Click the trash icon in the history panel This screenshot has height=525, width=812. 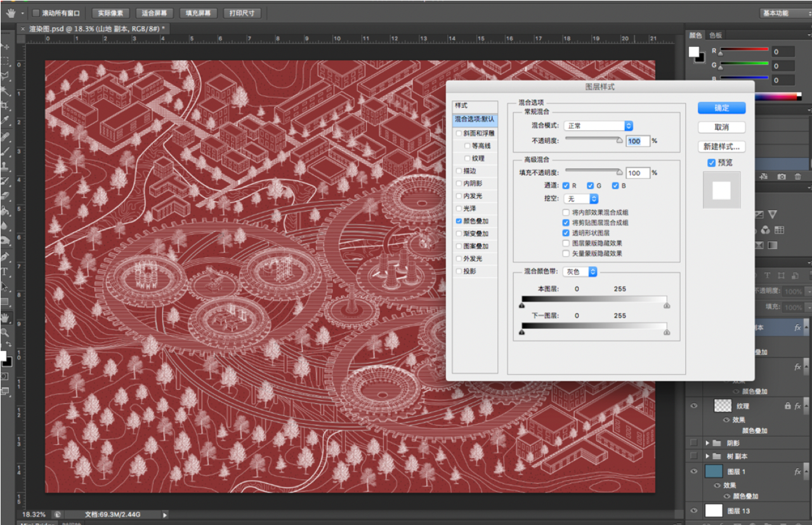pos(797,176)
